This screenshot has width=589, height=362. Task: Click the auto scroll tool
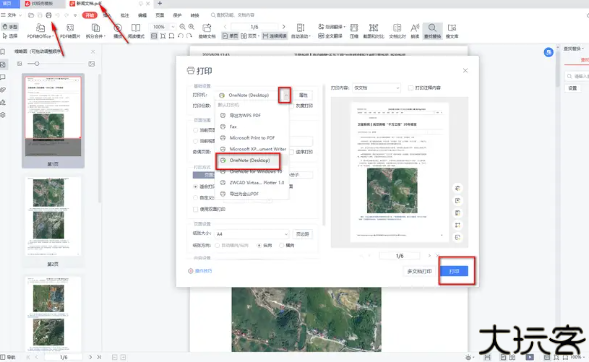pyautogui.click(x=301, y=31)
